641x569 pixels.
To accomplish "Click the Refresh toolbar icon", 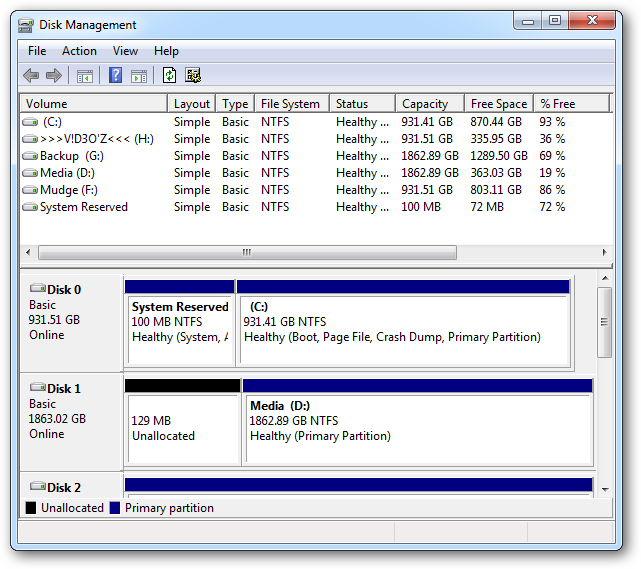I will click(169, 75).
